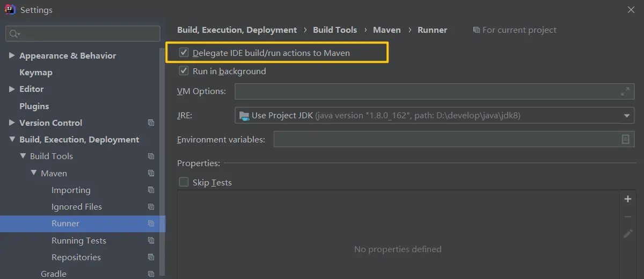Click the expand icon in VM Options field

tap(625, 91)
